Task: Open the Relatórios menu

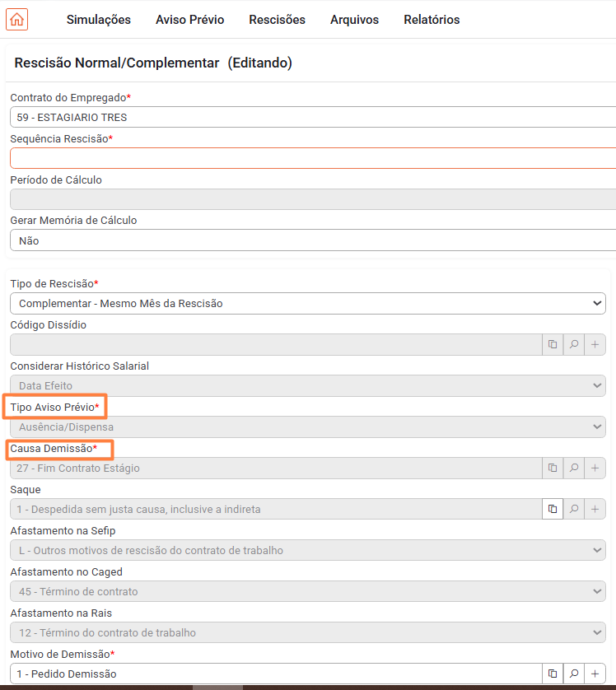Action: pyautogui.click(x=432, y=20)
